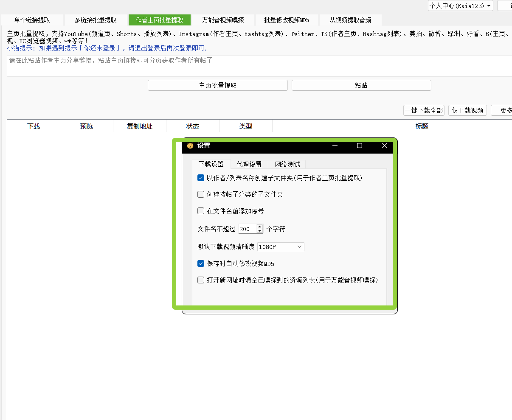
Task: Minimize the settings dialog window
Action: [x=335, y=146]
